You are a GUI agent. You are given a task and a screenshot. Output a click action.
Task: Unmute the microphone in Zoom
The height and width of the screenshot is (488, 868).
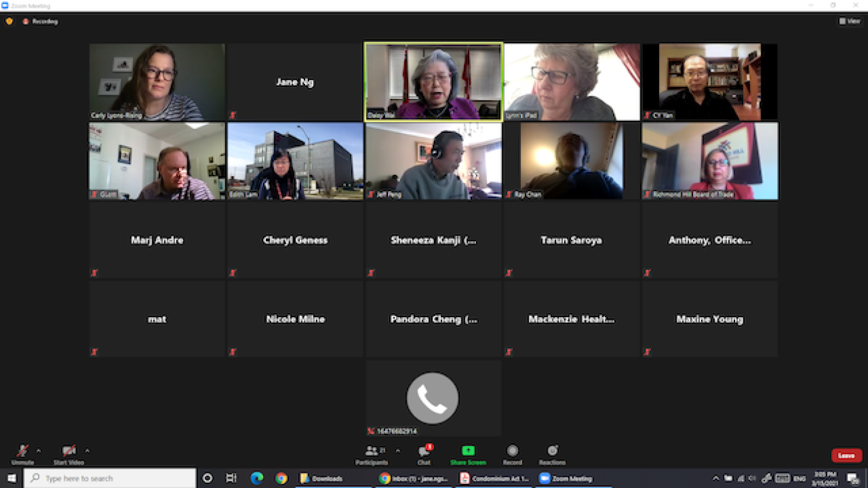pyautogui.click(x=22, y=453)
